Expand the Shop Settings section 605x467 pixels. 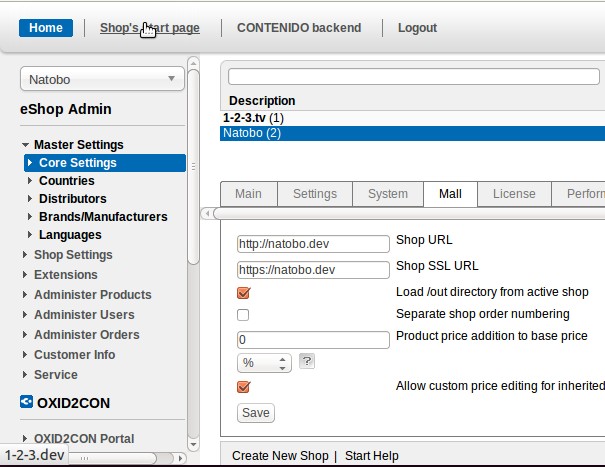(26, 255)
